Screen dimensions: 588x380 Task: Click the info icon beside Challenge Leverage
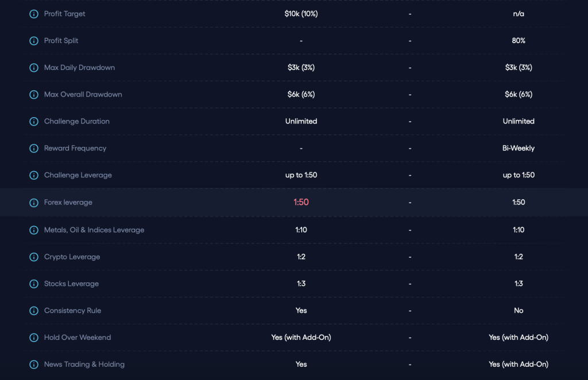pos(34,176)
